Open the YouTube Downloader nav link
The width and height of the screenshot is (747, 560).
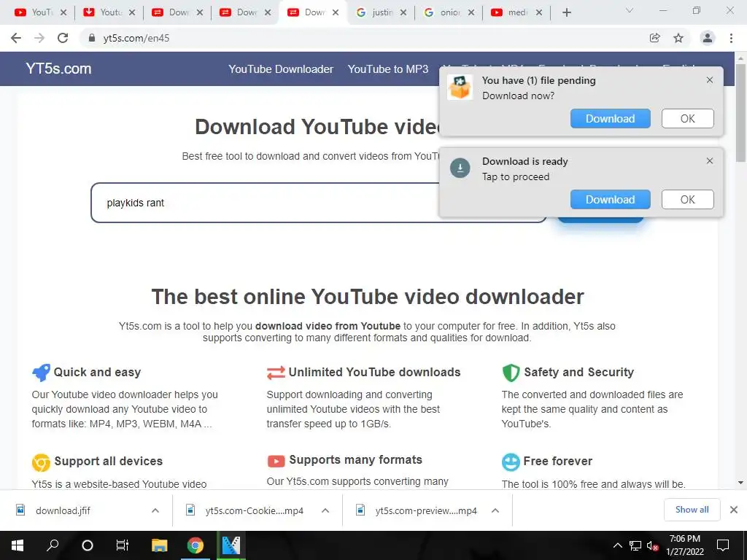tap(281, 69)
